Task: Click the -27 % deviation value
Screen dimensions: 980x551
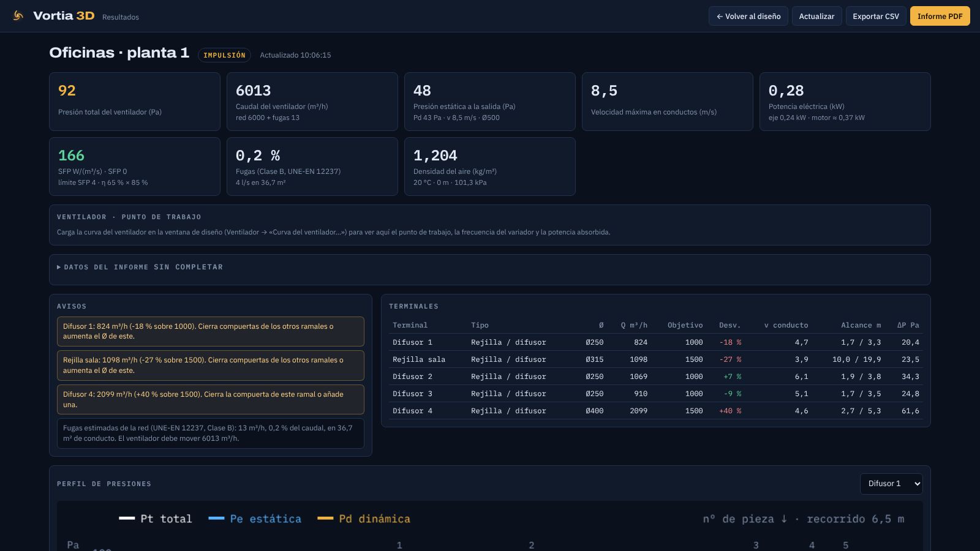Action: coord(730,359)
